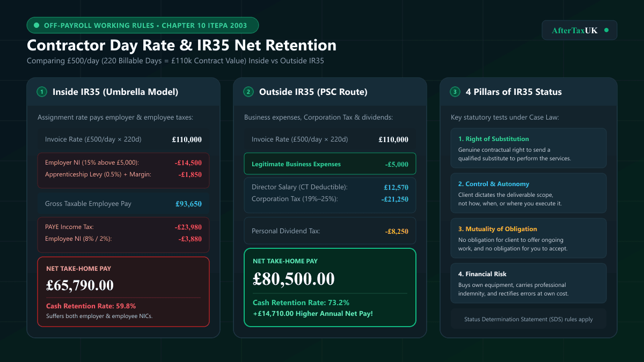Click the Business Expenses value -£5,000
This screenshot has width=644, height=362.
pos(397,164)
